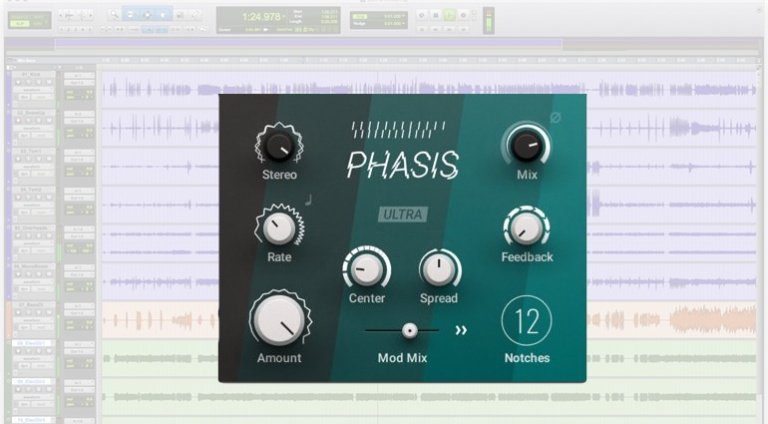Toggle the phase invert icon above Mix
This screenshot has width=768, height=424.
[x=555, y=118]
